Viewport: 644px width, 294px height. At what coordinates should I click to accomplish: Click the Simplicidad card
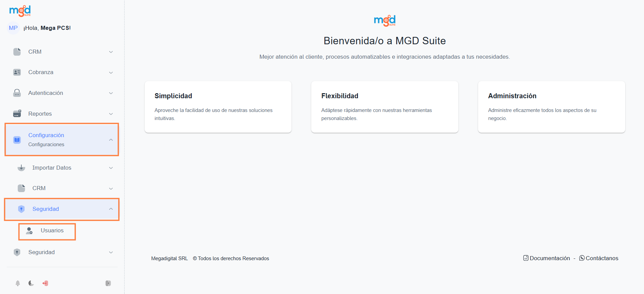click(218, 107)
